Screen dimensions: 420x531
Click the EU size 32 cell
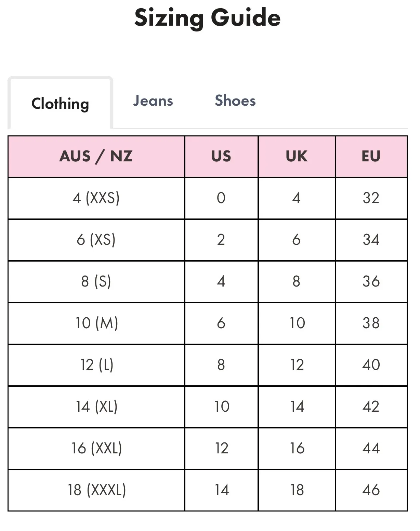pyautogui.click(x=371, y=198)
